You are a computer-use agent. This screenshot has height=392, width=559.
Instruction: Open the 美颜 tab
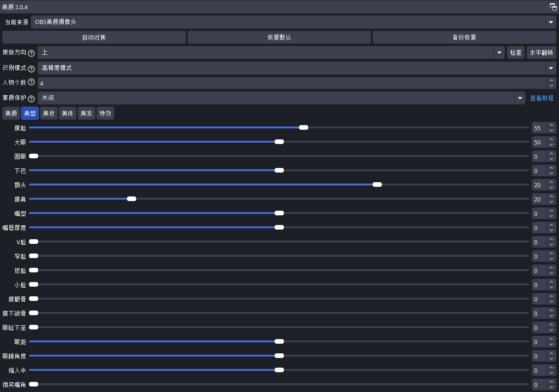click(x=11, y=113)
